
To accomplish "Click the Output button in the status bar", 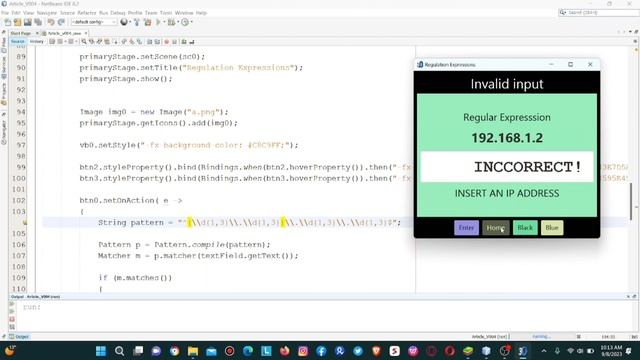I will point(19,337).
